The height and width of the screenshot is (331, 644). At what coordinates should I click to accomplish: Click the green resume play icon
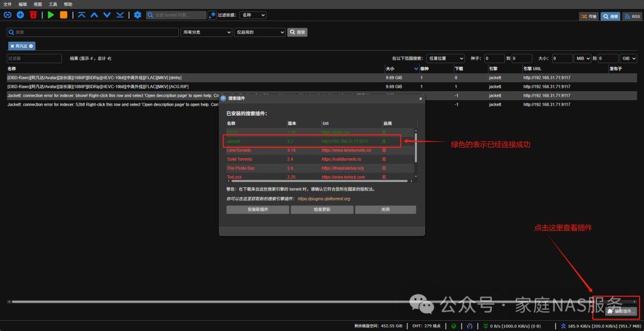tap(51, 15)
